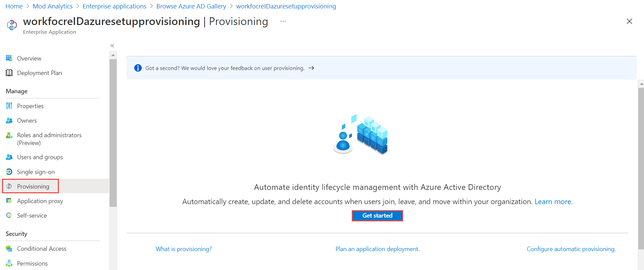
Task: Click the feedback on user provisioning text
Action: 225,68
